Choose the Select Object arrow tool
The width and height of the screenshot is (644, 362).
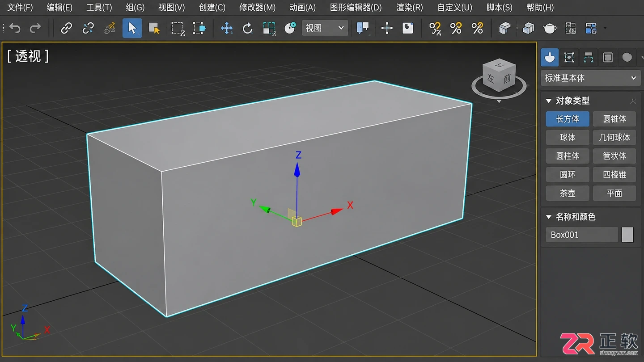(x=132, y=28)
